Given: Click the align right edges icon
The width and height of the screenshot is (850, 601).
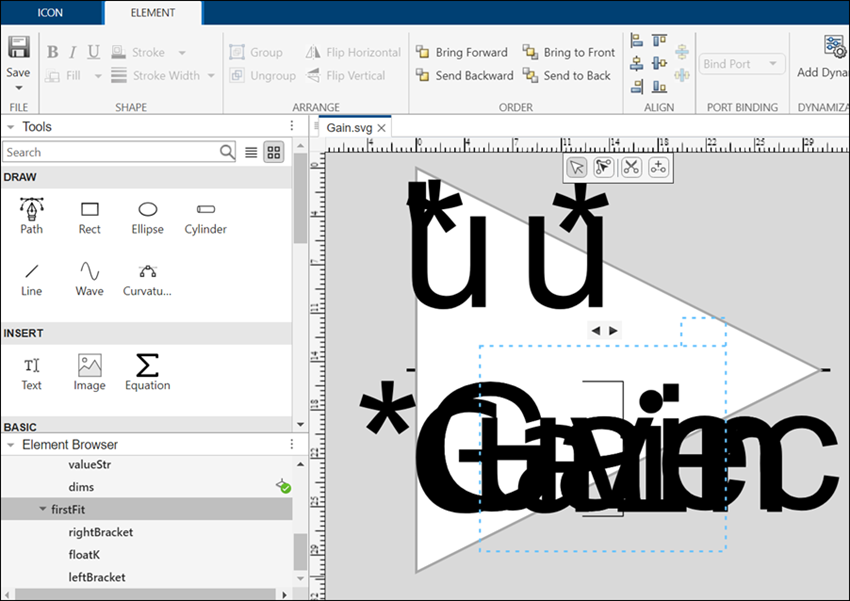Looking at the screenshot, I should tap(636, 86).
